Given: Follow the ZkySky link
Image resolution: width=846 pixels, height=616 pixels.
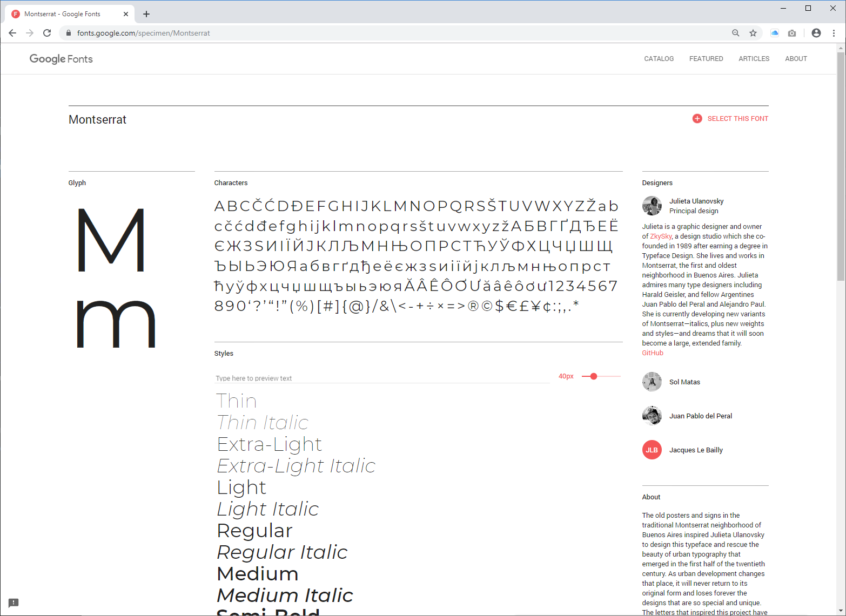Looking at the screenshot, I should tap(661, 236).
